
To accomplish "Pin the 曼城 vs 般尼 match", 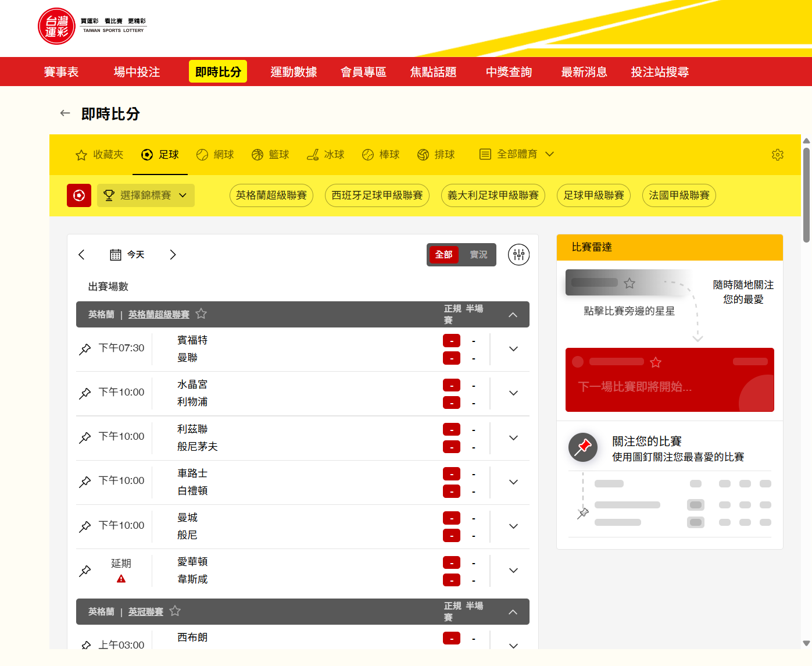I will 85,526.
